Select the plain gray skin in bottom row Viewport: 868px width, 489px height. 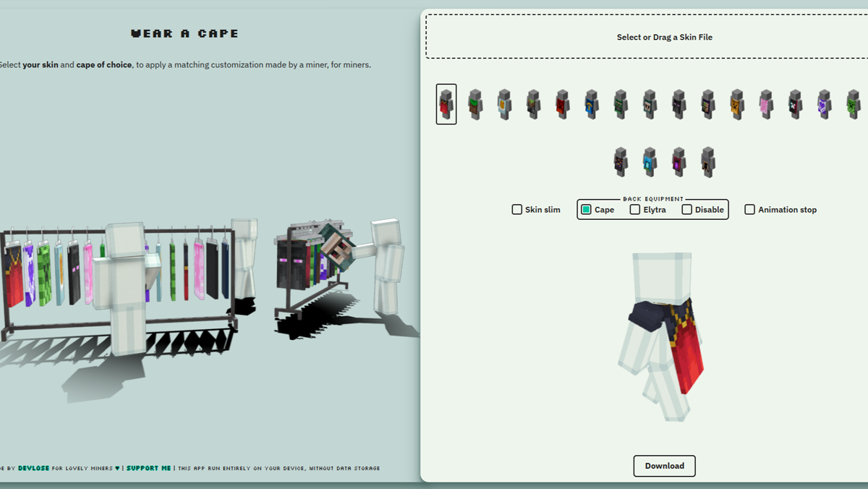click(707, 161)
